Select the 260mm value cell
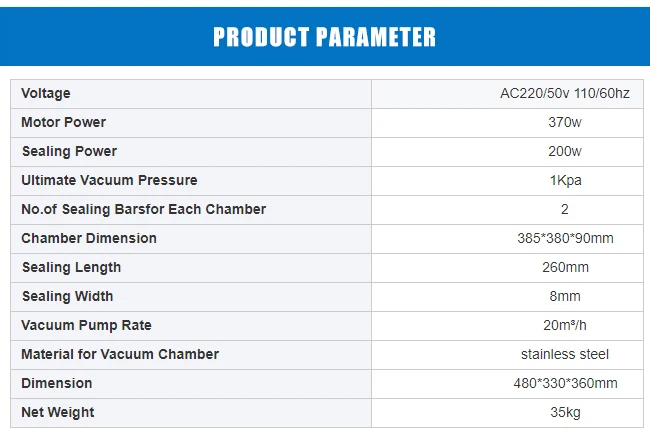 pyautogui.click(x=565, y=267)
